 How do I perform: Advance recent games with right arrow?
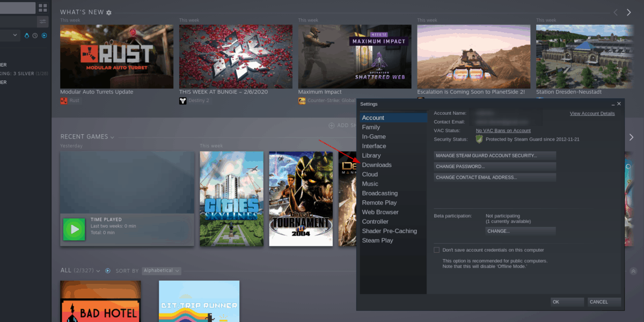coord(632,137)
